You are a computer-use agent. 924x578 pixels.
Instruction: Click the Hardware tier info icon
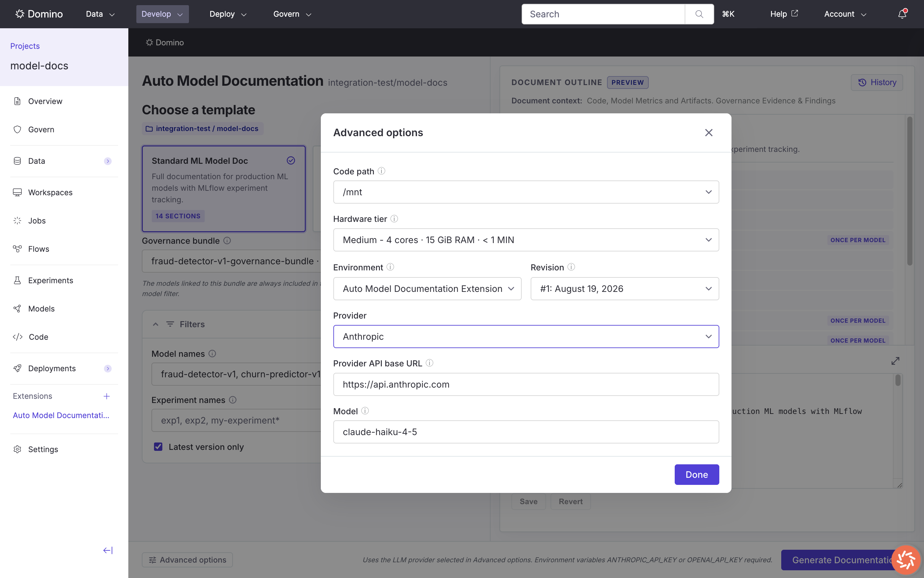pyautogui.click(x=394, y=219)
